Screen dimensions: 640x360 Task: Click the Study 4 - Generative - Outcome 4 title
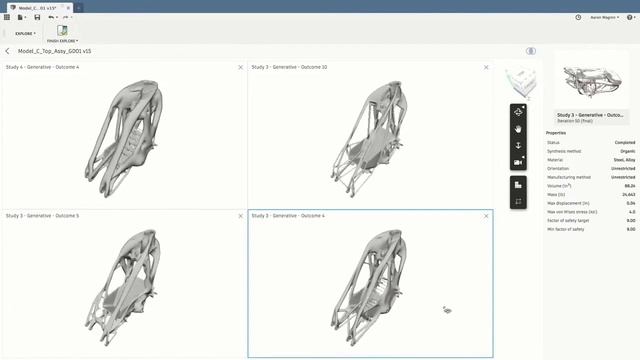click(x=42, y=67)
